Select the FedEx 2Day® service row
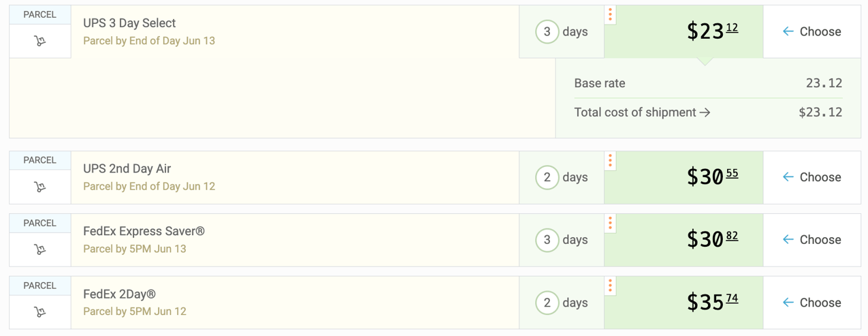This screenshot has width=868, height=336. [x=294, y=303]
